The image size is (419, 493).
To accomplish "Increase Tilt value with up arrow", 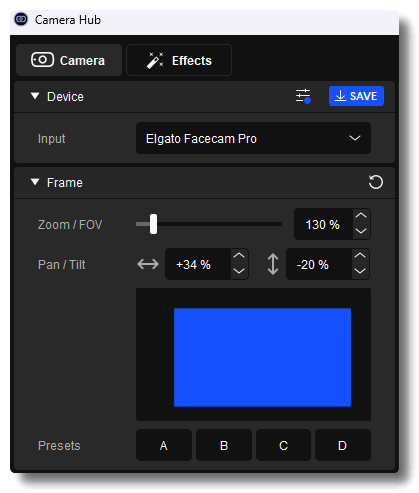I will [x=360, y=256].
